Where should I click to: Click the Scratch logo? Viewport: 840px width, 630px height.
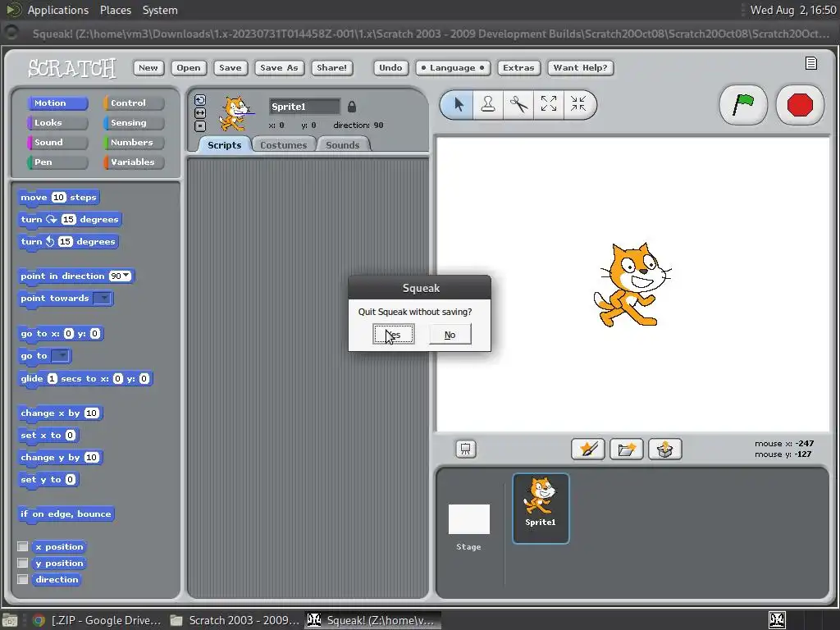pyautogui.click(x=72, y=68)
